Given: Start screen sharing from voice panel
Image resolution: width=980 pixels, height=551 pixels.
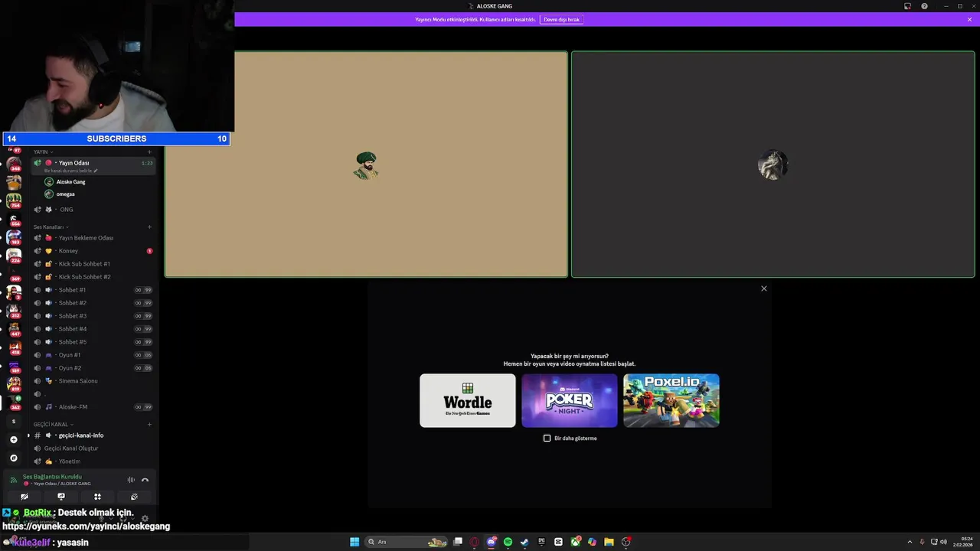Looking at the screenshot, I should 61,497.
